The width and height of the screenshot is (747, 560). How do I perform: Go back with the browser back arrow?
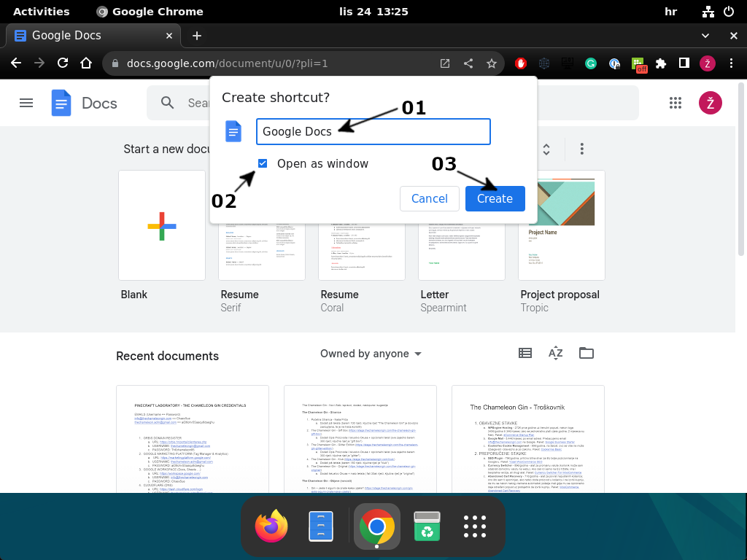16,63
